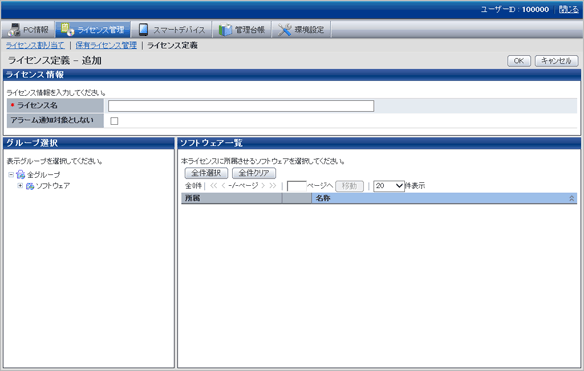The image size is (584, 371).
Task: Go to first page with << icon
Action: [213, 186]
